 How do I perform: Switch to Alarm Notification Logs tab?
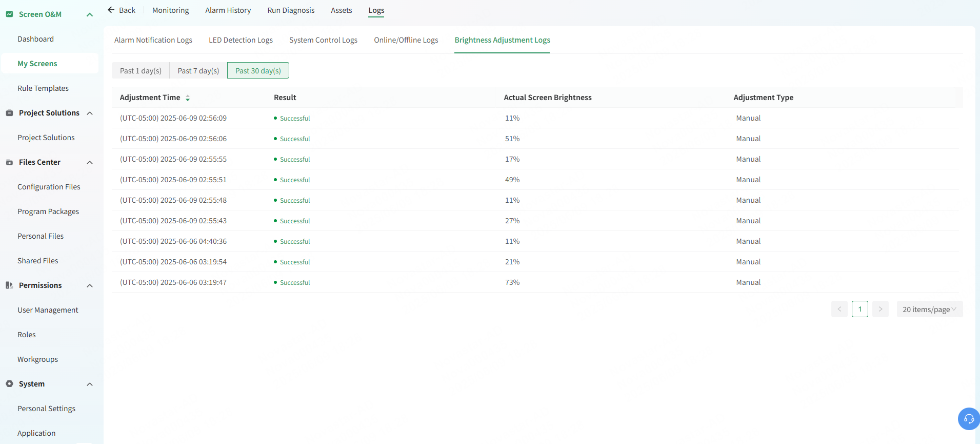pyautogui.click(x=153, y=40)
